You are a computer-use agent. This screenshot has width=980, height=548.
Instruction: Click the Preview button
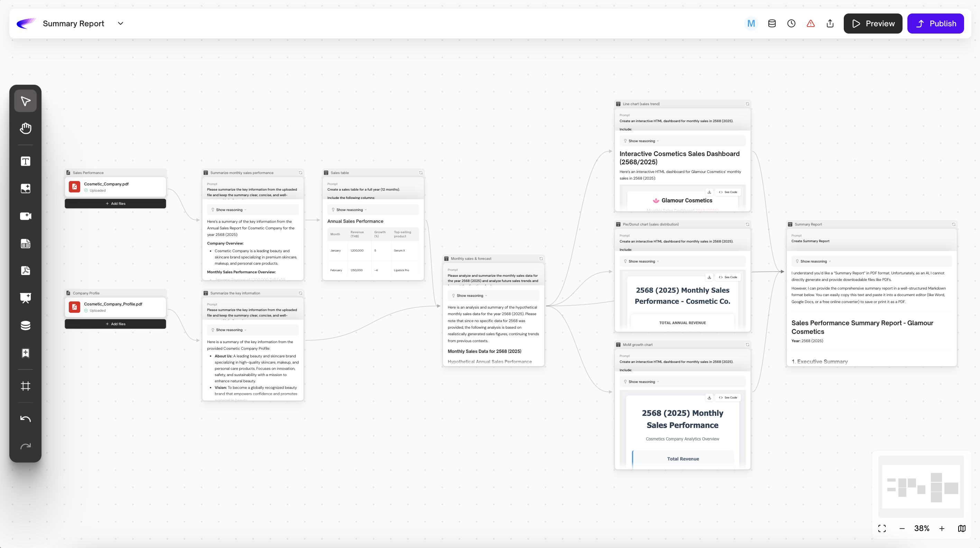(873, 24)
